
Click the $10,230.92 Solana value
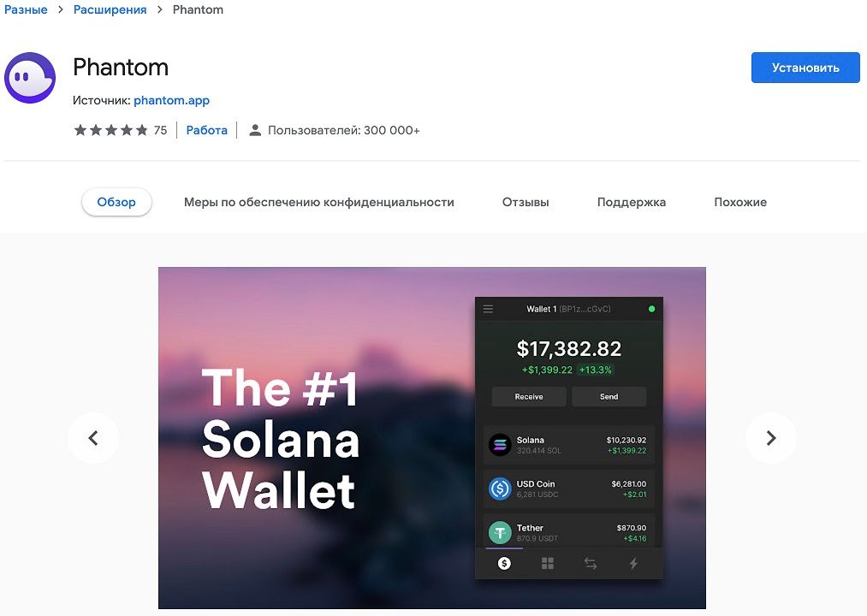pyautogui.click(x=626, y=440)
